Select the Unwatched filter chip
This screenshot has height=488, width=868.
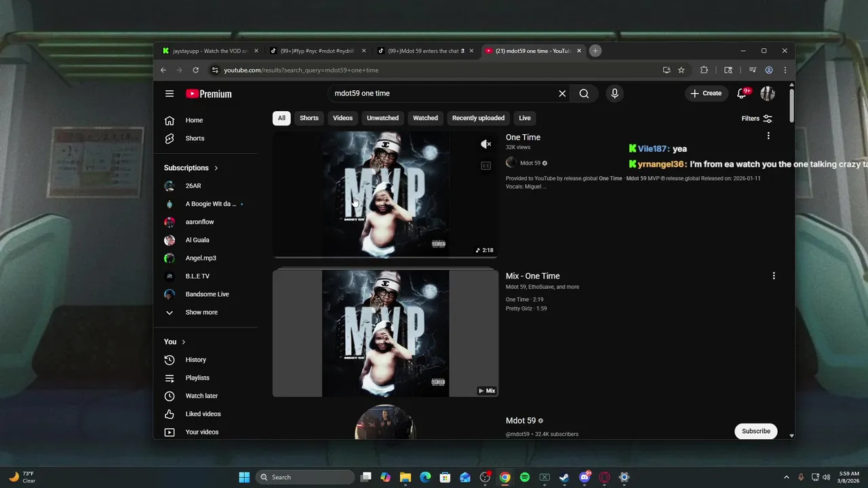pos(382,118)
